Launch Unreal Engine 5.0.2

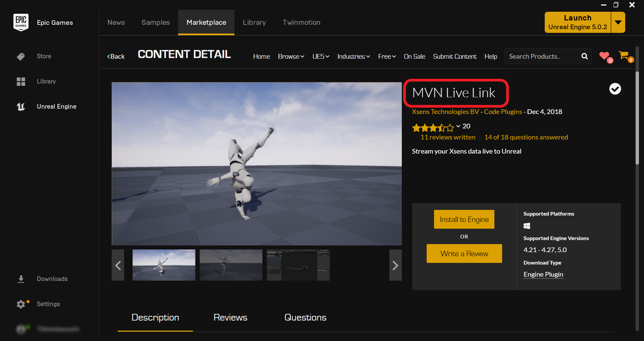click(x=578, y=22)
